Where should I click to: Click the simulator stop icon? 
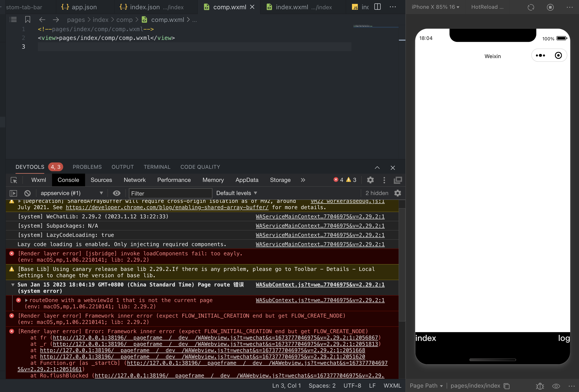[x=550, y=7]
